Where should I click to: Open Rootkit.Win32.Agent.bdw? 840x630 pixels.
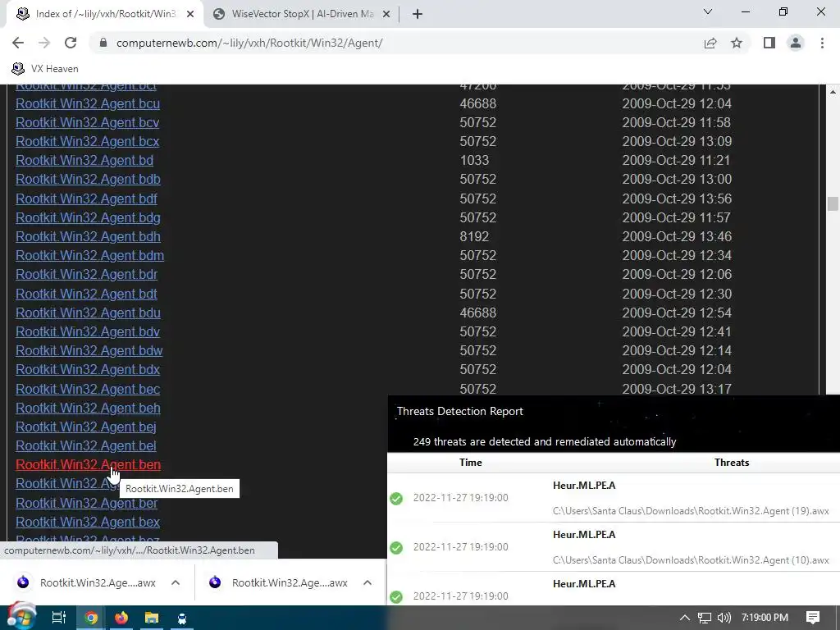(89, 350)
